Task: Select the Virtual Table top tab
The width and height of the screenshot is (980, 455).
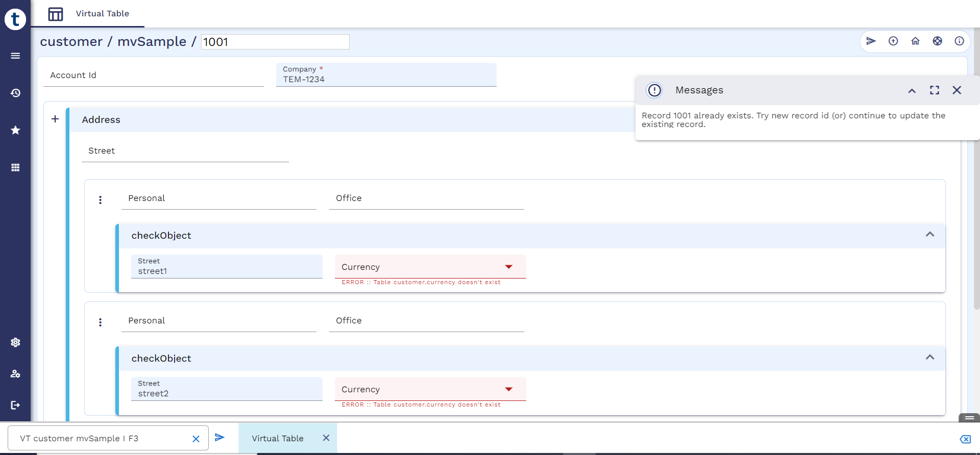Action: click(x=102, y=14)
